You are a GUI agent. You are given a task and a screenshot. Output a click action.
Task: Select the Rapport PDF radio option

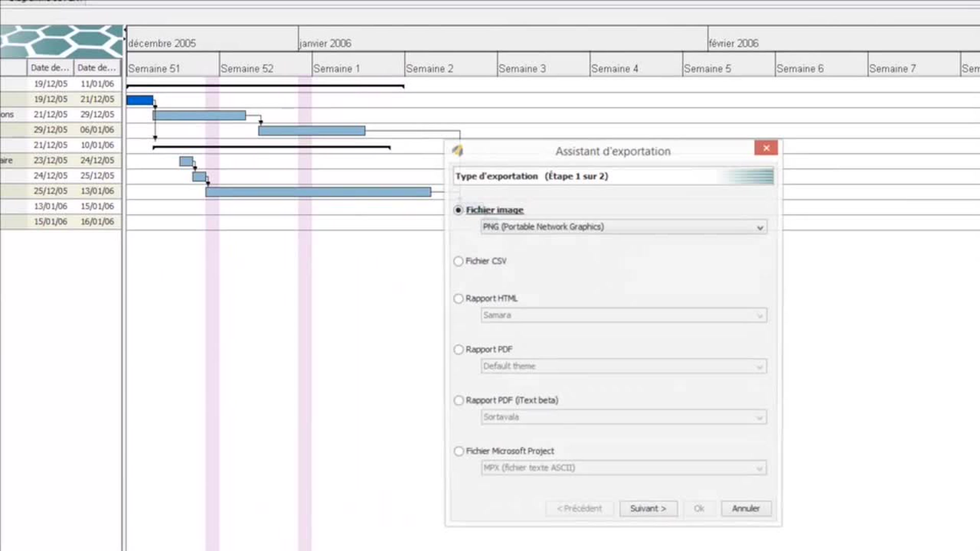(x=458, y=349)
